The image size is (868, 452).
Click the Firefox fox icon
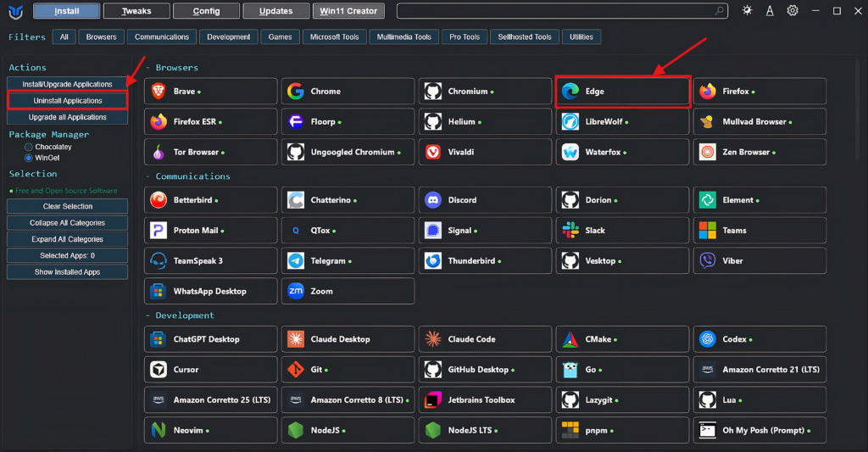pos(708,92)
